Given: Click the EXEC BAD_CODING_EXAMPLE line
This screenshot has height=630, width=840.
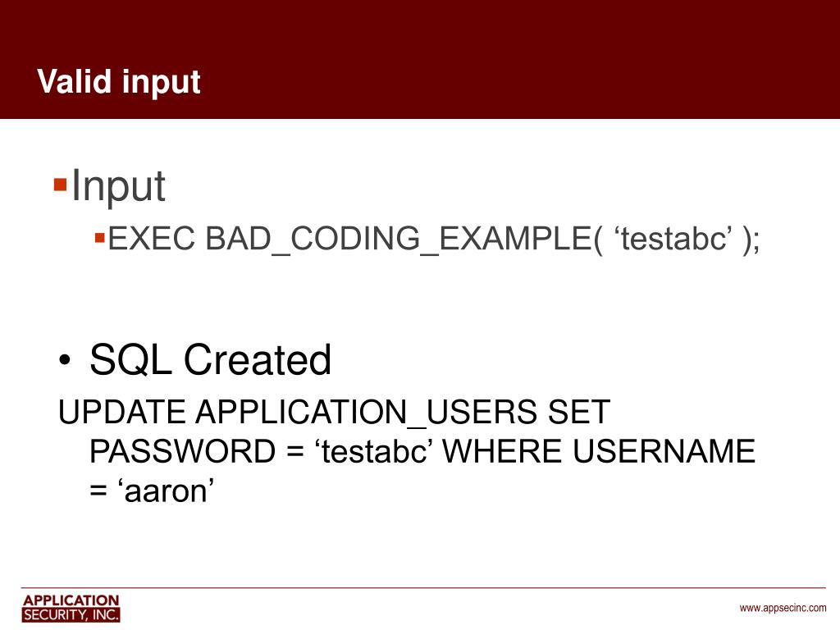Looking at the screenshot, I should tap(433, 239).
